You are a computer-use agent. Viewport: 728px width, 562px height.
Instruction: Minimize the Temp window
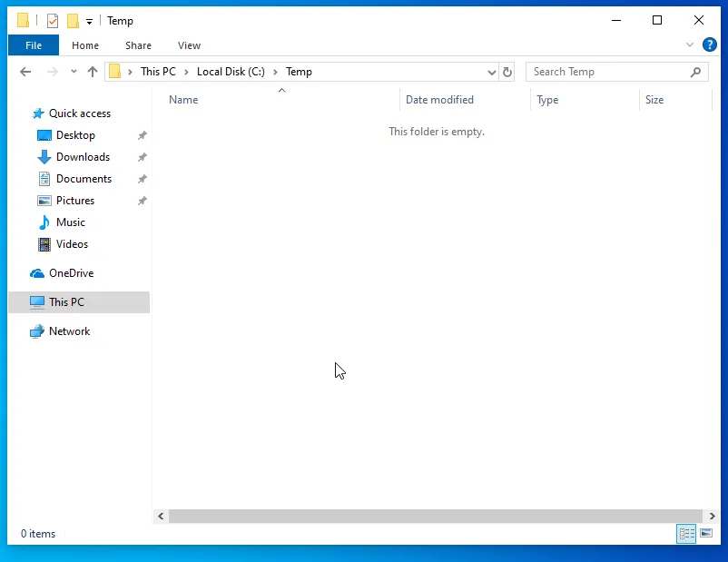(x=616, y=21)
